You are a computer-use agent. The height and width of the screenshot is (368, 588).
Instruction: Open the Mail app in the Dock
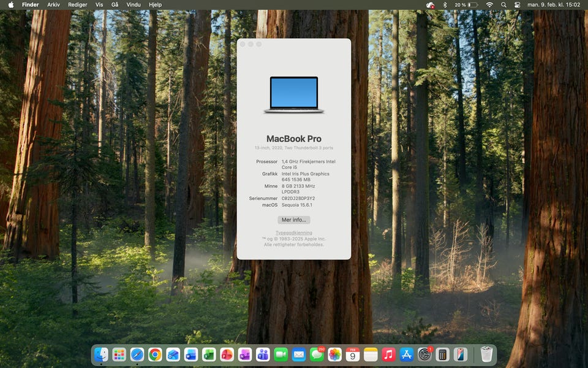click(x=299, y=354)
